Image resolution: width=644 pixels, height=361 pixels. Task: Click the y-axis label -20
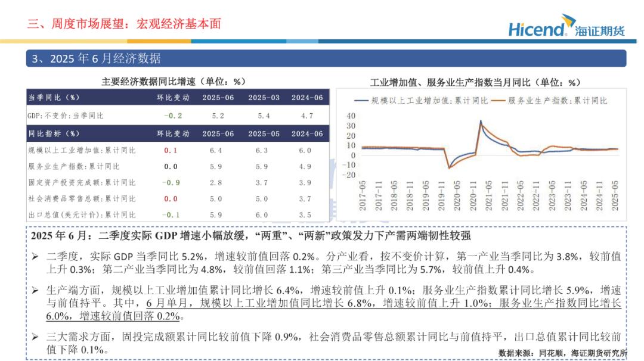[349, 175]
